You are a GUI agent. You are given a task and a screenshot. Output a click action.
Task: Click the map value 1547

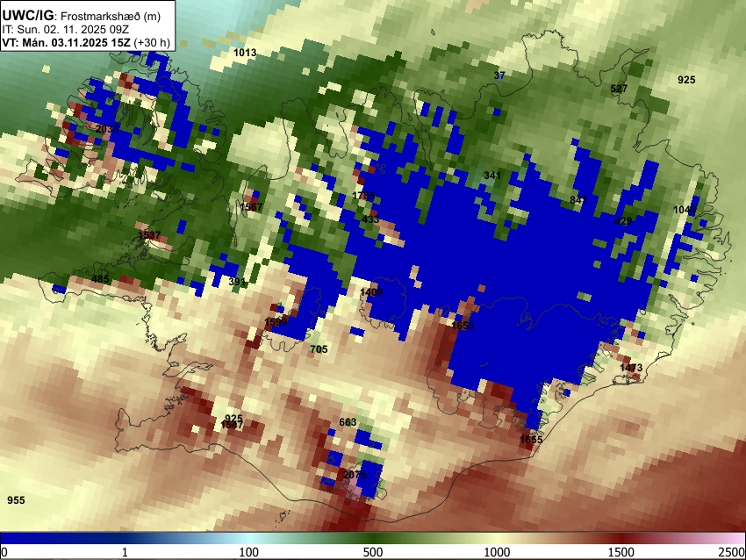click(x=233, y=426)
